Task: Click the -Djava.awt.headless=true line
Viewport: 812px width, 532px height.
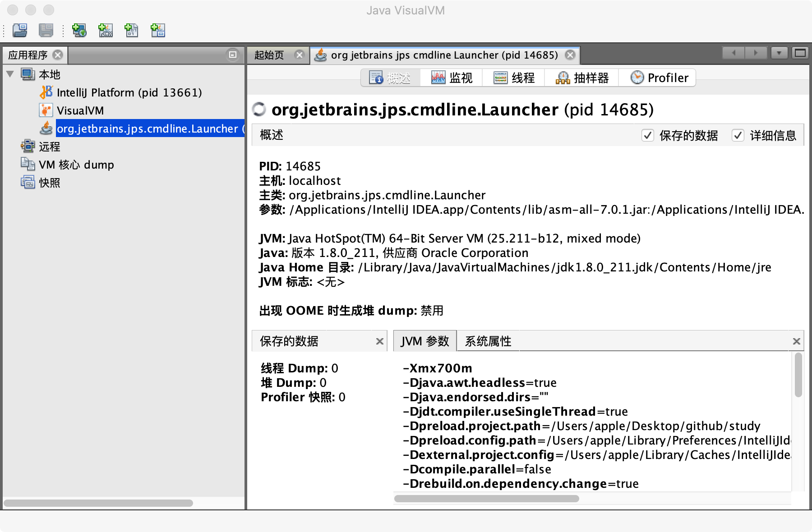Action: 480,382
